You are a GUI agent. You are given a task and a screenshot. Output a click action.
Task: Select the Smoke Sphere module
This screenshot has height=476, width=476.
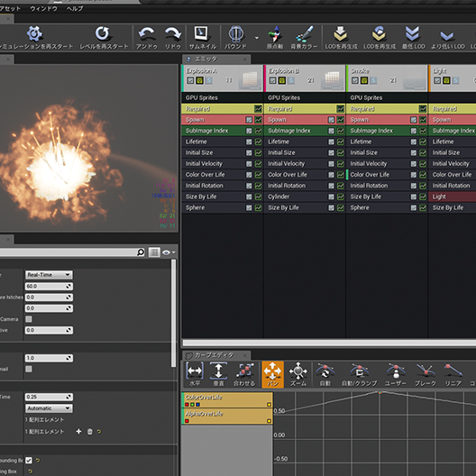point(387,207)
